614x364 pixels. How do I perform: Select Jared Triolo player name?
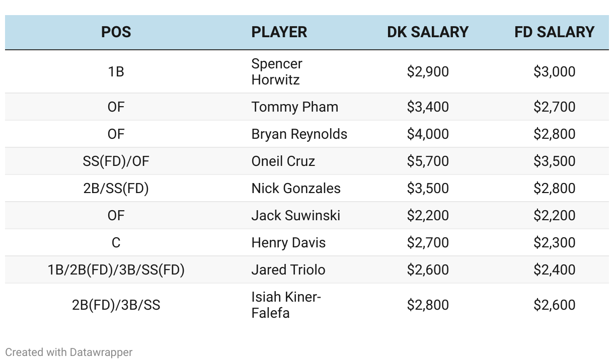point(288,270)
